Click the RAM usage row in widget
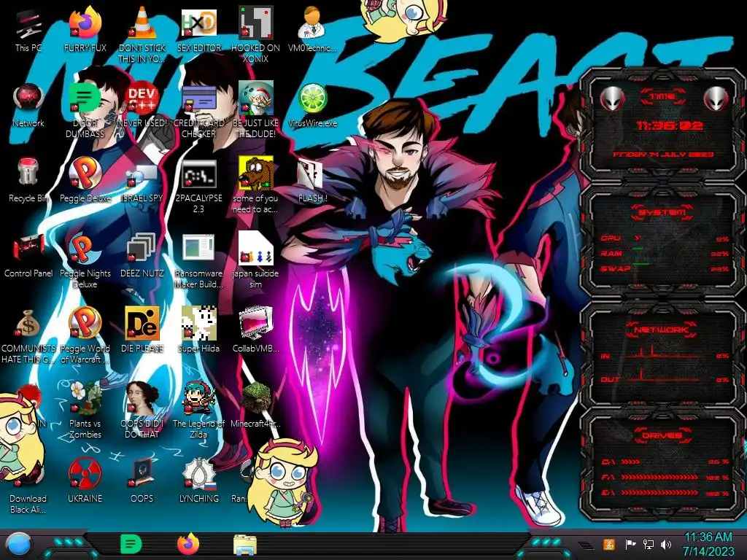This screenshot has width=747, height=560. (665, 254)
